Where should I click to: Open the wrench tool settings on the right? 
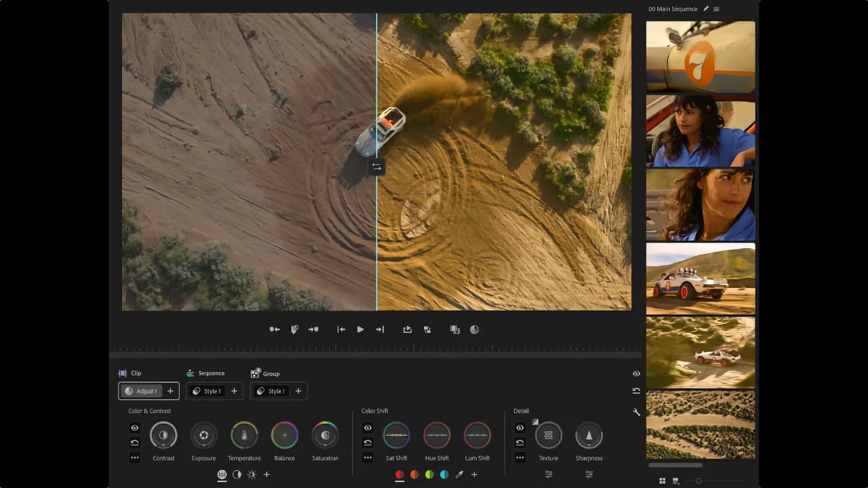click(x=635, y=411)
